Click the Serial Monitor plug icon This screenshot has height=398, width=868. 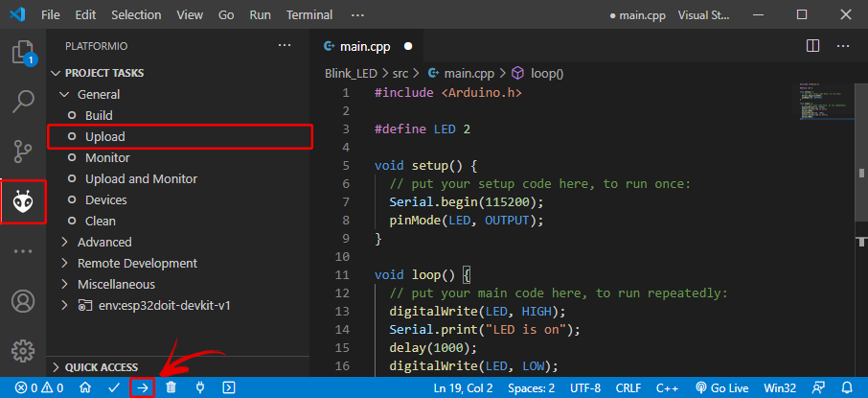pyautogui.click(x=200, y=387)
